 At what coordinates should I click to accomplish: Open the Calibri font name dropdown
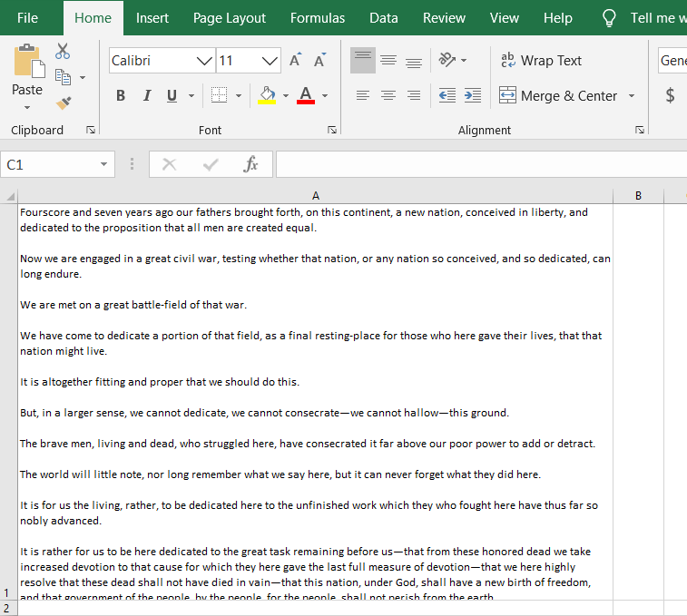tap(204, 61)
